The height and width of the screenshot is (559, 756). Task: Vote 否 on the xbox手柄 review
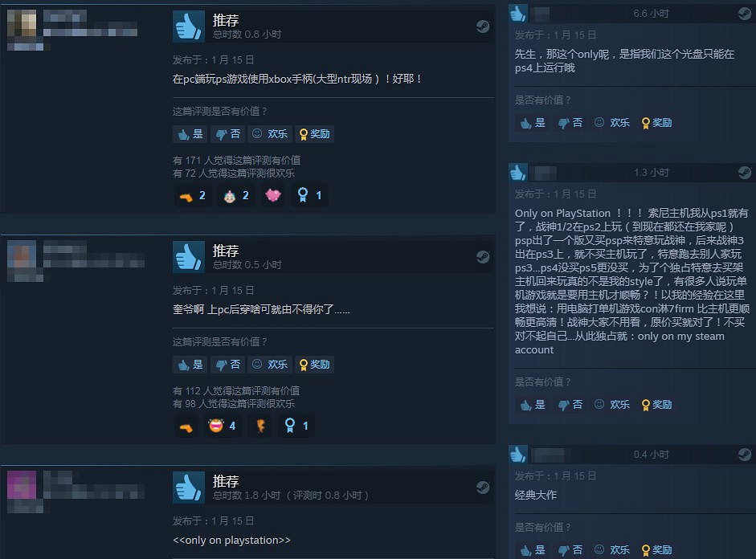[227, 134]
